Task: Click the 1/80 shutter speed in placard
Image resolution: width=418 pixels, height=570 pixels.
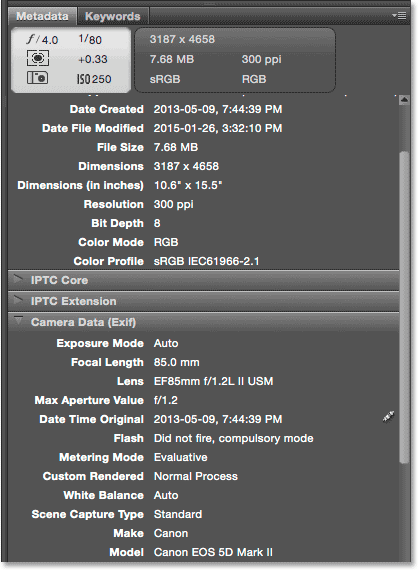Action: (x=90, y=39)
